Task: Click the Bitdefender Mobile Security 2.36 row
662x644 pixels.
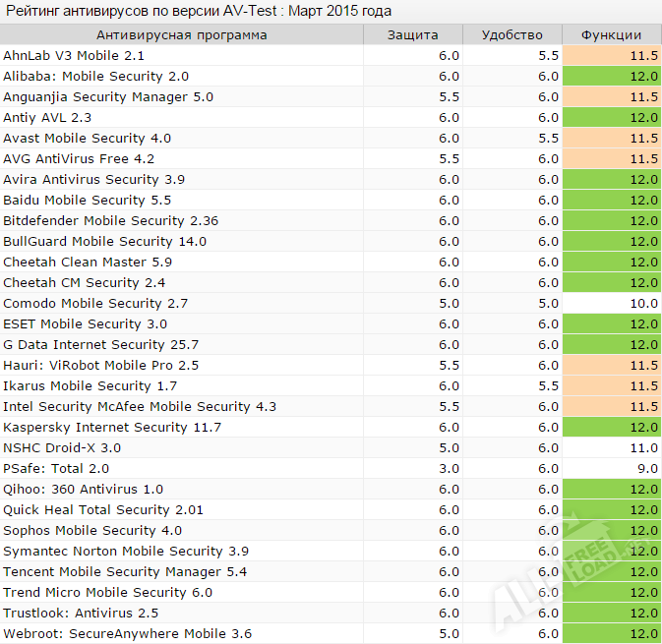Action: click(x=110, y=221)
